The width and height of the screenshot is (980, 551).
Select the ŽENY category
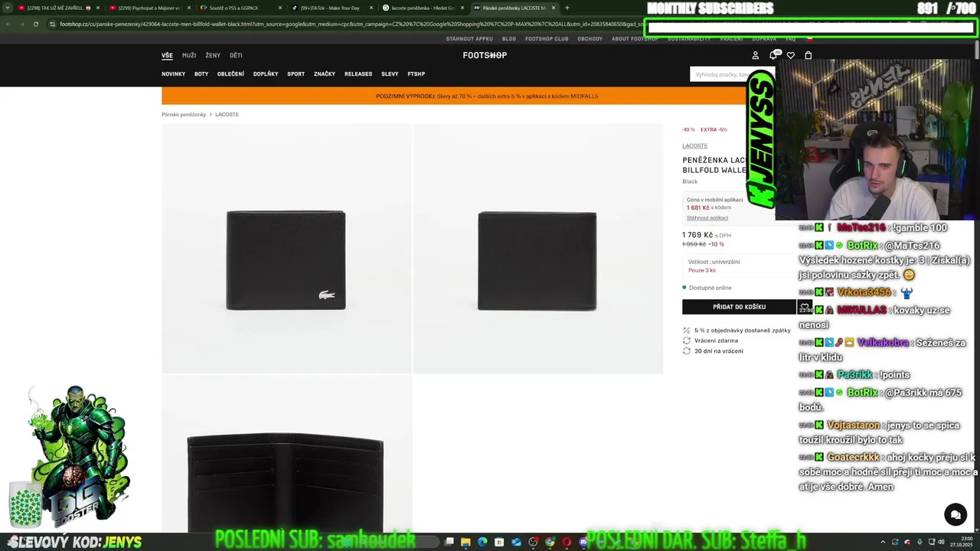[x=213, y=55]
